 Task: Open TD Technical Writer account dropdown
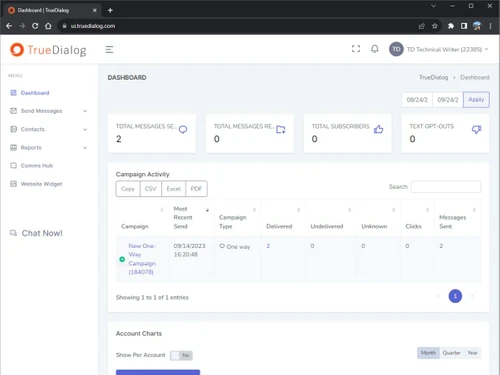tap(447, 49)
